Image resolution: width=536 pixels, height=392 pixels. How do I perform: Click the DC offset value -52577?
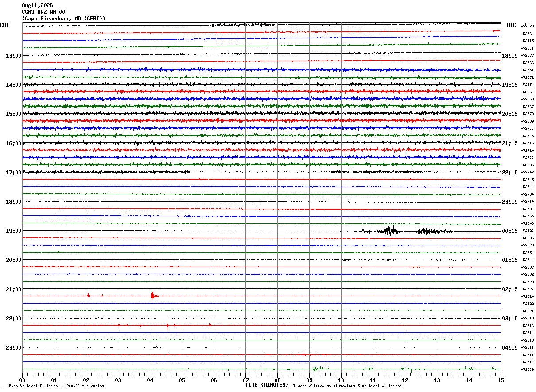coord(527,56)
